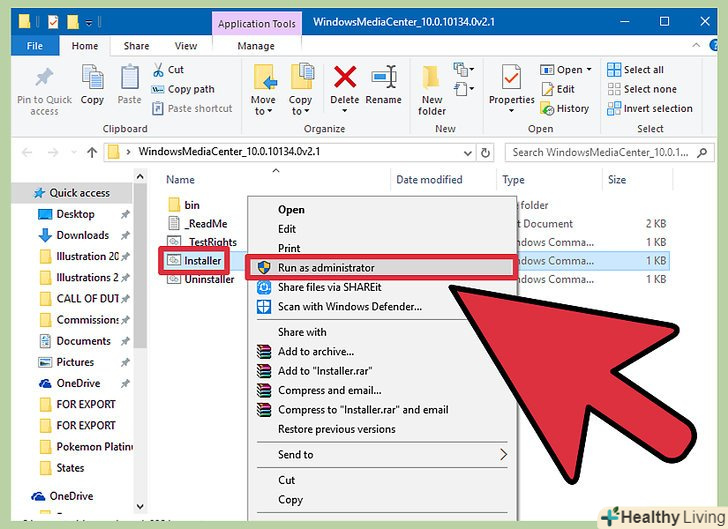Click the History icon
728x529 pixels.
(x=547, y=109)
